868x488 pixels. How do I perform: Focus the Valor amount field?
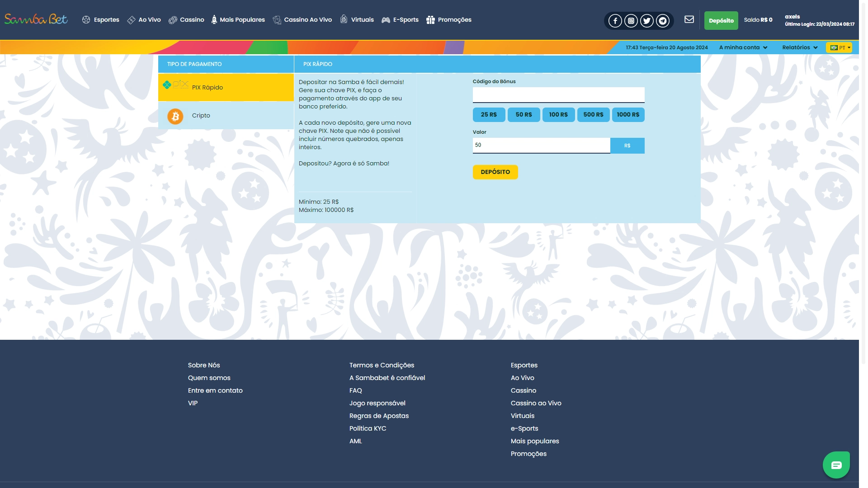(x=542, y=145)
